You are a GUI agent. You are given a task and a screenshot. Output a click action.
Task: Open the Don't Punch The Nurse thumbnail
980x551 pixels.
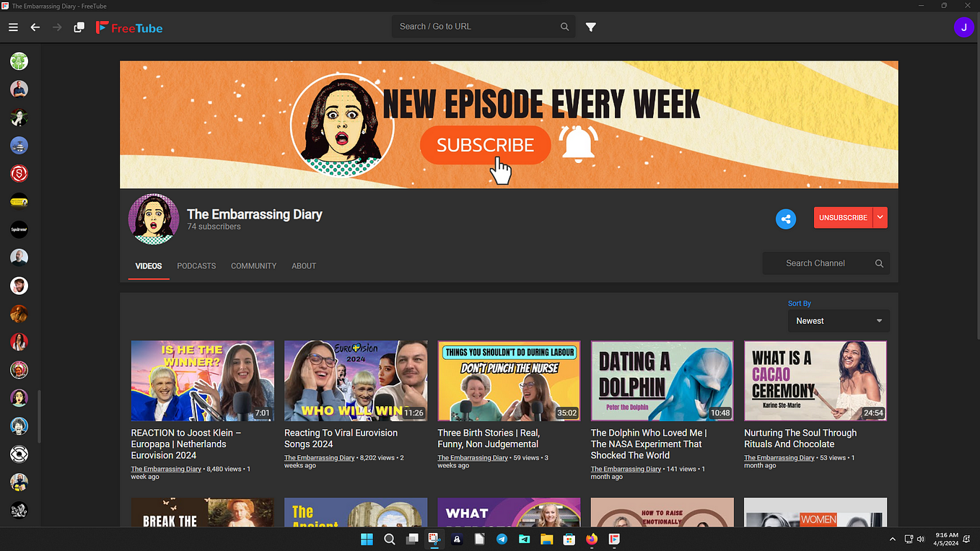click(x=509, y=381)
